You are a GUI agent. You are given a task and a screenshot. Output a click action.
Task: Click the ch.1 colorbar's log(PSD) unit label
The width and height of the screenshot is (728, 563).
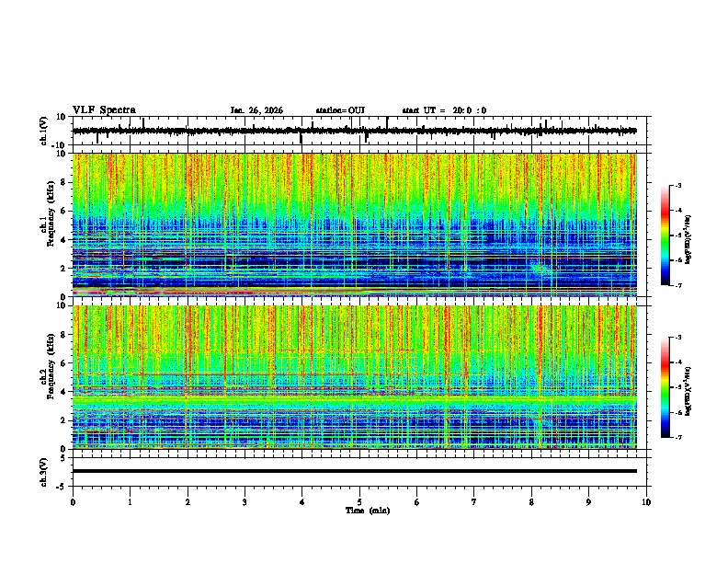688,239
